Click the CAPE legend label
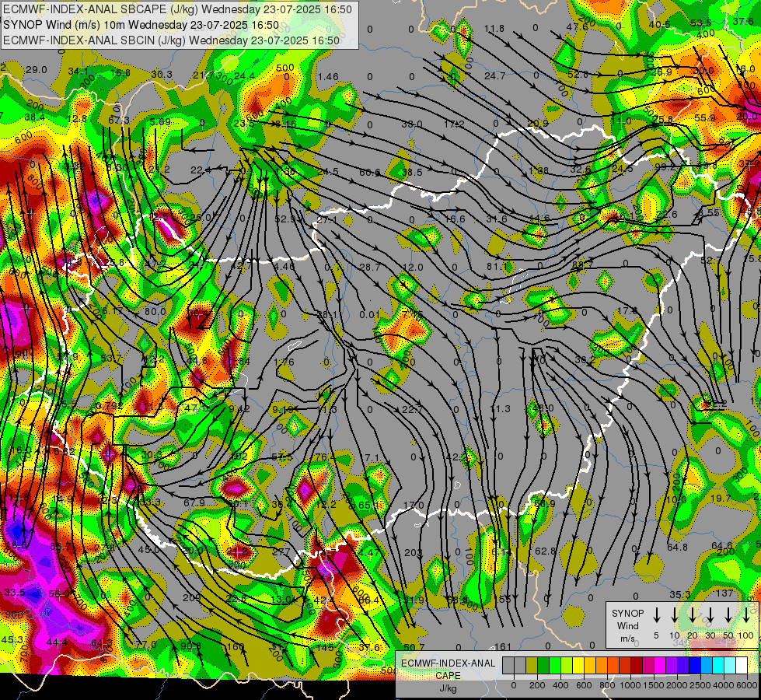Viewport: 761px width, 700px height. pyautogui.click(x=448, y=676)
